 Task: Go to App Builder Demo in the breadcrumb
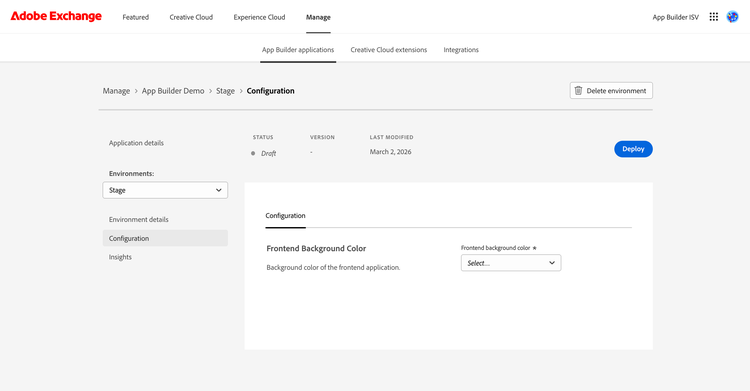(173, 91)
